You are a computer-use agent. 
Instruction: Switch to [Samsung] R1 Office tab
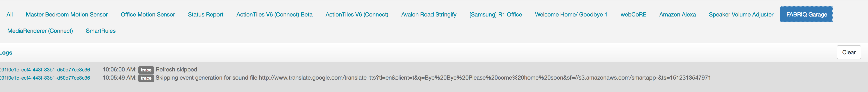[495, 14]
